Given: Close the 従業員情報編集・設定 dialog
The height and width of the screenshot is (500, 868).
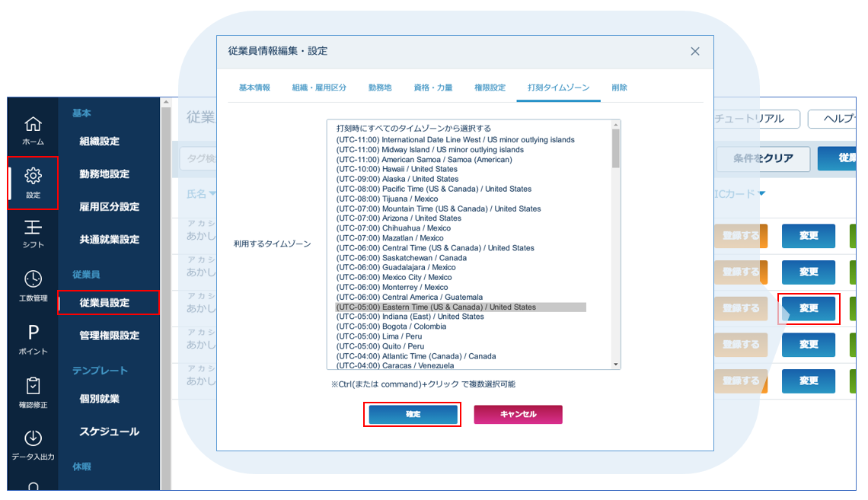Looking at the screenshot, I should coord(694,52).
